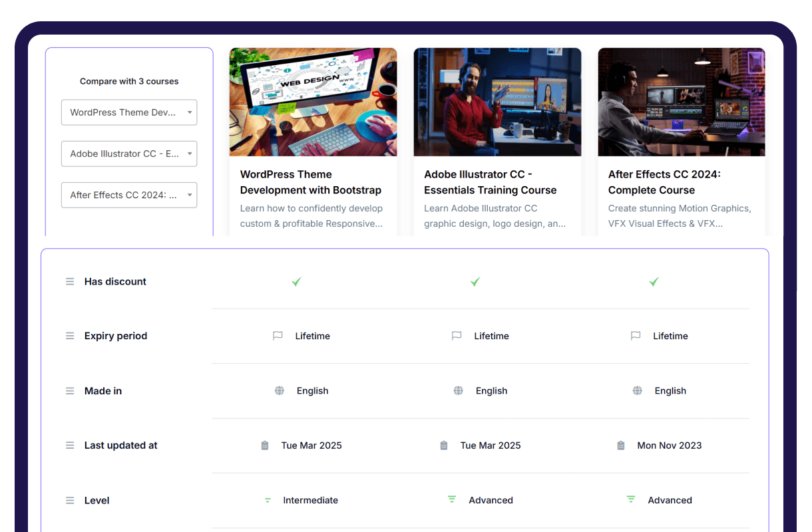Click the web design course thumbnail image

pos(313,102)
